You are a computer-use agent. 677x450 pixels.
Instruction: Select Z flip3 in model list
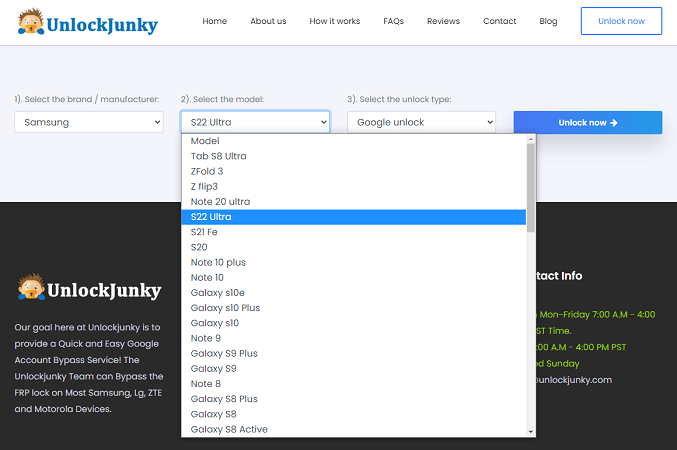[354, 187]
